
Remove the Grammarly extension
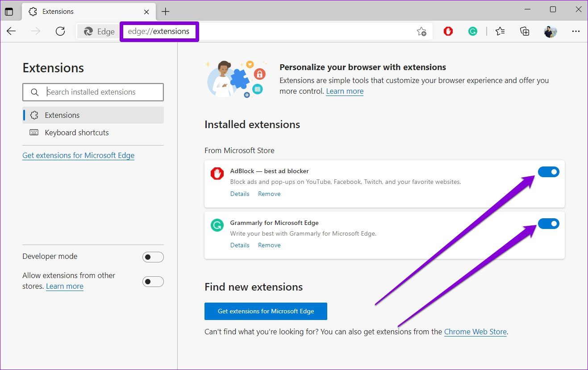[269, 245]
